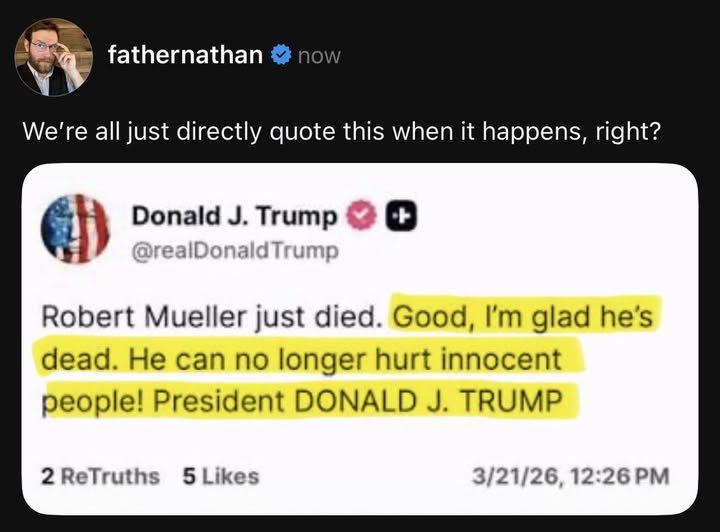Viewport: 720px width, 532px height.
Task: View the 2 ReTruths count
Action: coord(100,477)
